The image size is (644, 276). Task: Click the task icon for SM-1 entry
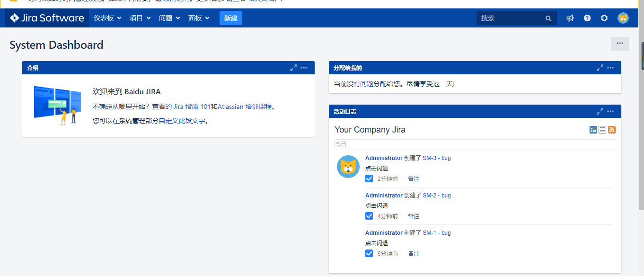[369, 253]
